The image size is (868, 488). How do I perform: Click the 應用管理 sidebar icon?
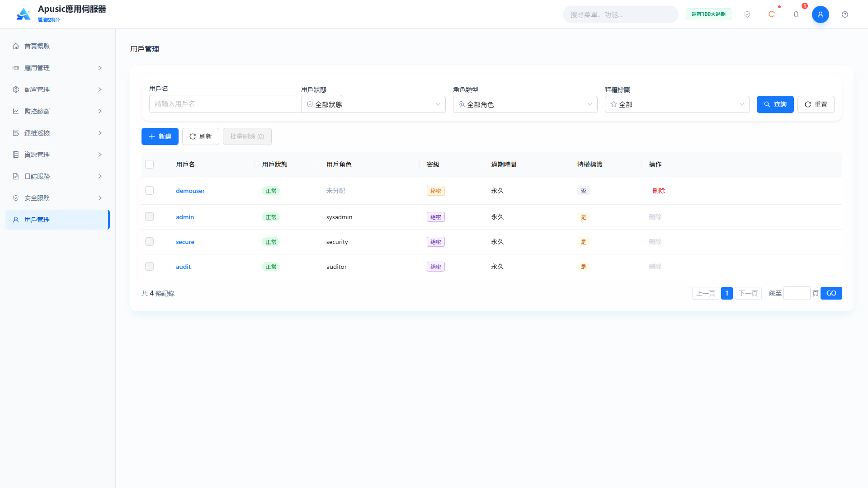16,68
